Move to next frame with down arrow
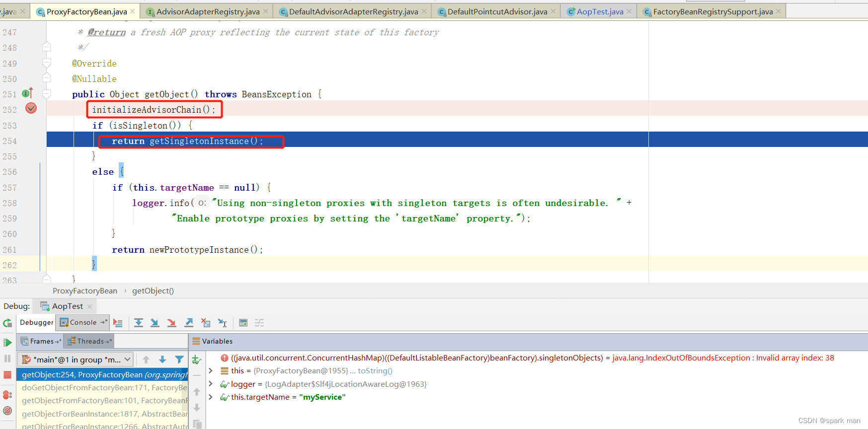Screen dimensions: 868x429 162,359
